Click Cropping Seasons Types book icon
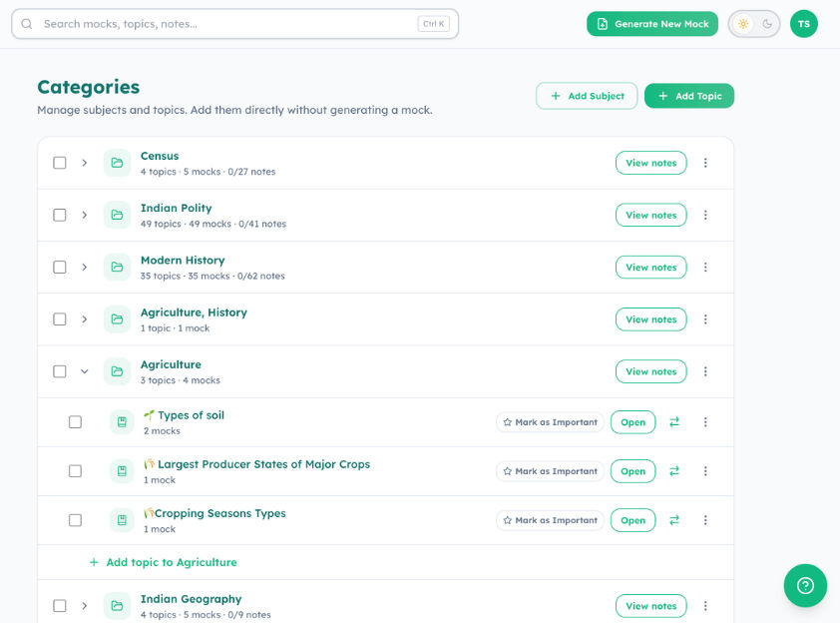 [122, 520]
